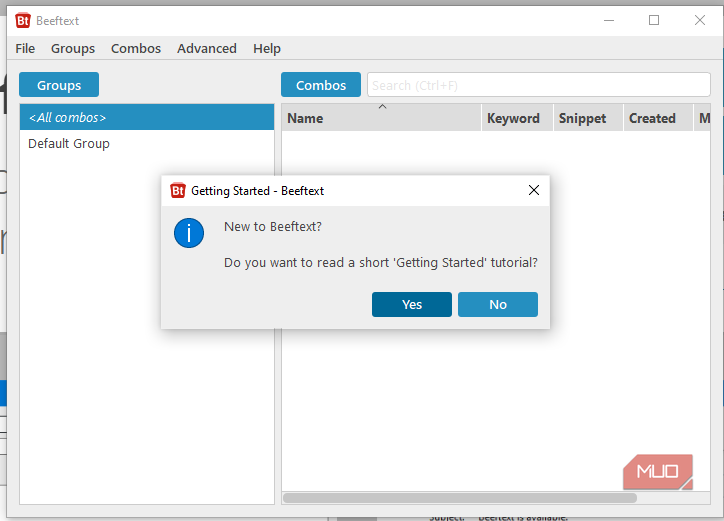Viewport: 724px width, 521px height.
Task: Click the Beeftext icon in dialog title
Action: tap(178, 190)
